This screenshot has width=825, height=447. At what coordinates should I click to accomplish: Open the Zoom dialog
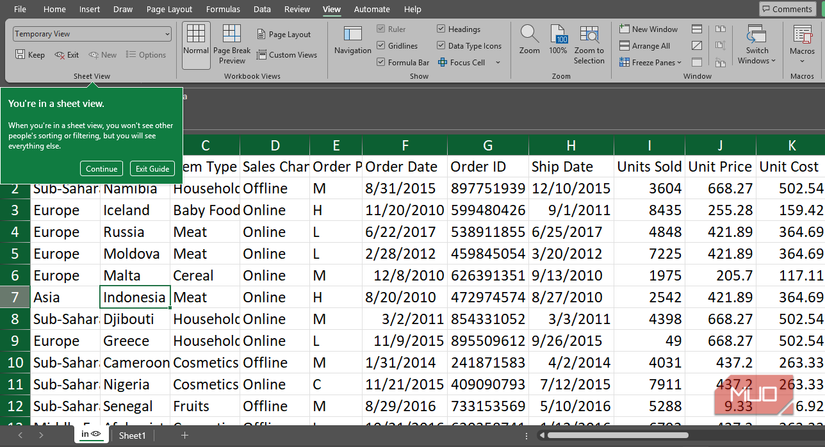(x=529, y=40)
